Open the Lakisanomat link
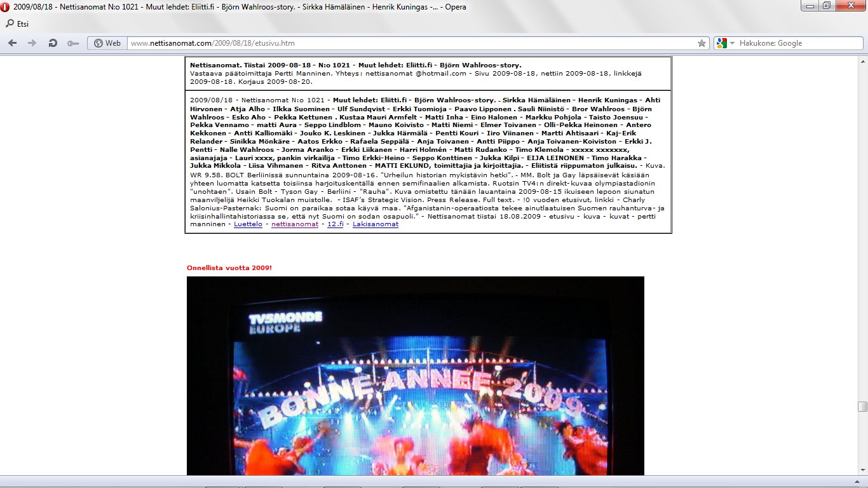Image resolution: width=868 pixels, height=488 pixels. 376,224
